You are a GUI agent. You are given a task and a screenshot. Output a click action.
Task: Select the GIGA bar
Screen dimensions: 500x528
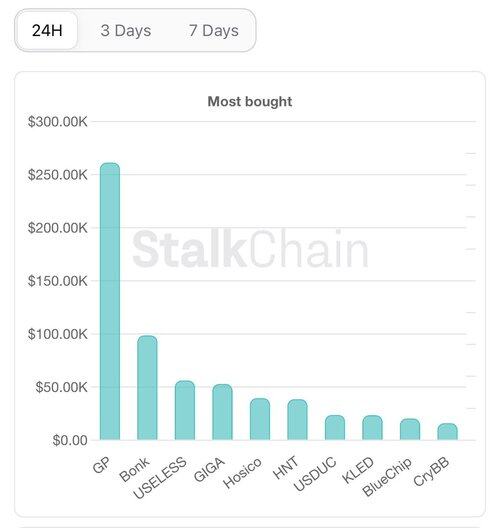tap(222, 412)
